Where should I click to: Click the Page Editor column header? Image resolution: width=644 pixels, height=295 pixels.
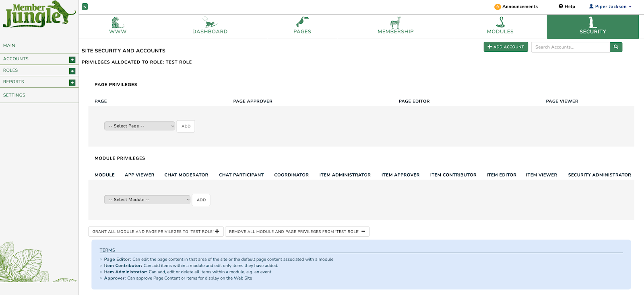coord(414,101)
